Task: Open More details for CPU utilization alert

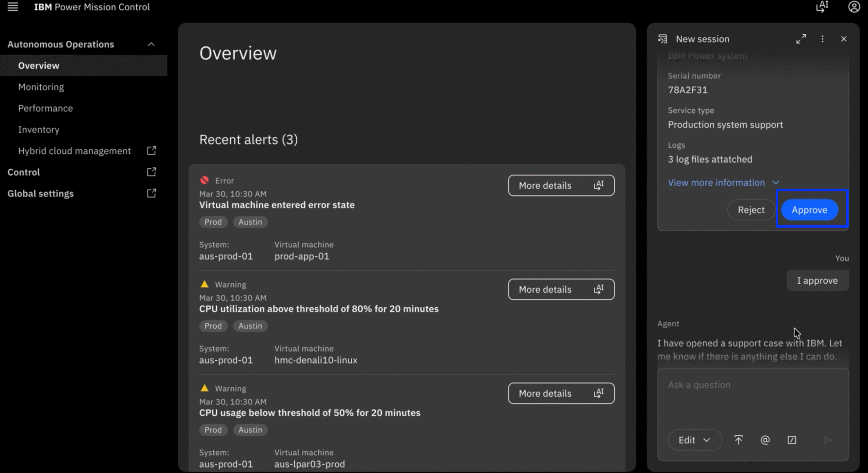Action: [561, 289]
